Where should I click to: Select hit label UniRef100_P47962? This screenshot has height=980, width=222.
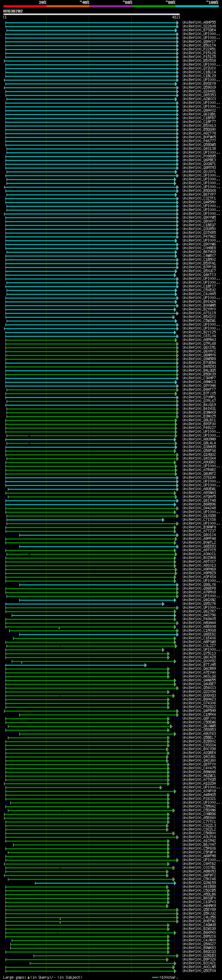(x=199, y=237)
